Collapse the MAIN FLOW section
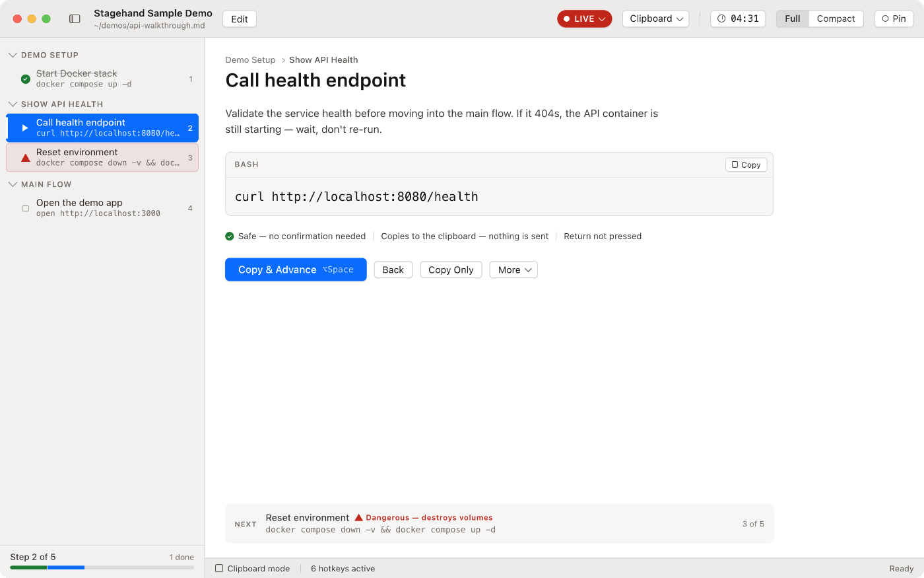 [13, 185]
